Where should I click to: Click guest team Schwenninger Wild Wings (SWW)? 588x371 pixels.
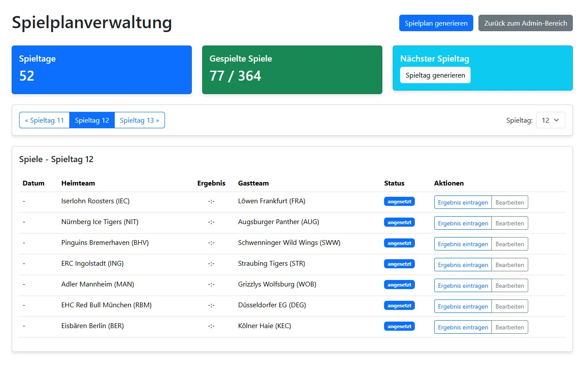(289, 243)
